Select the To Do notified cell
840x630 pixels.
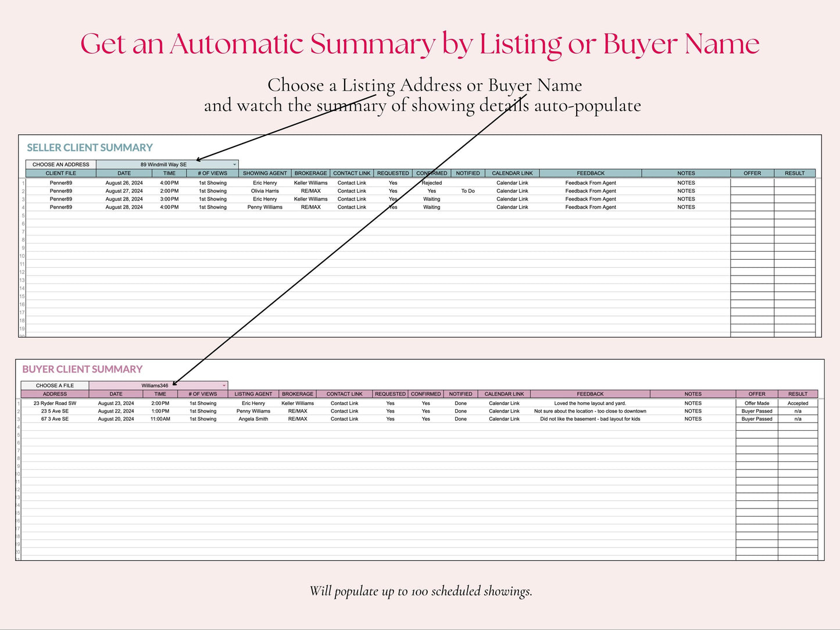coord(468,191)
